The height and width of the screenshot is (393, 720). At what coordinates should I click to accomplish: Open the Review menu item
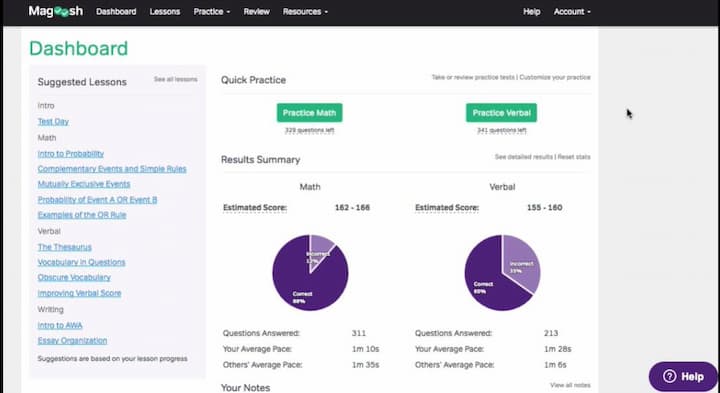point(256,11)
